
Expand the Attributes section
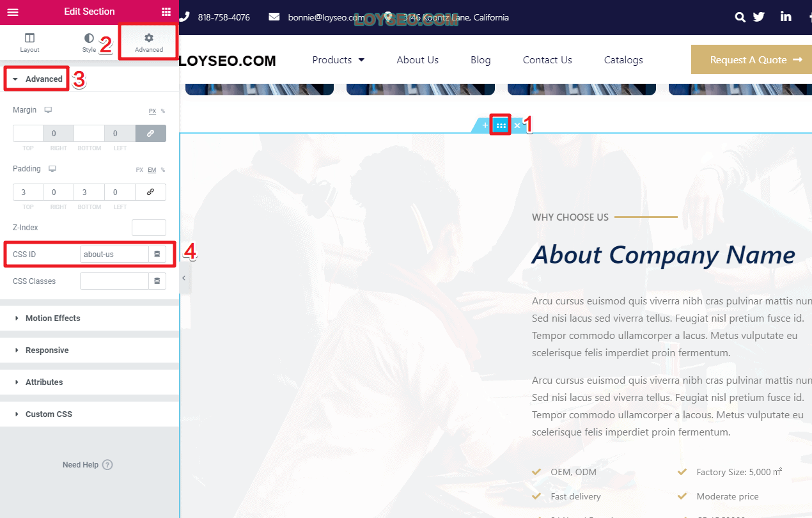[90, 382]
